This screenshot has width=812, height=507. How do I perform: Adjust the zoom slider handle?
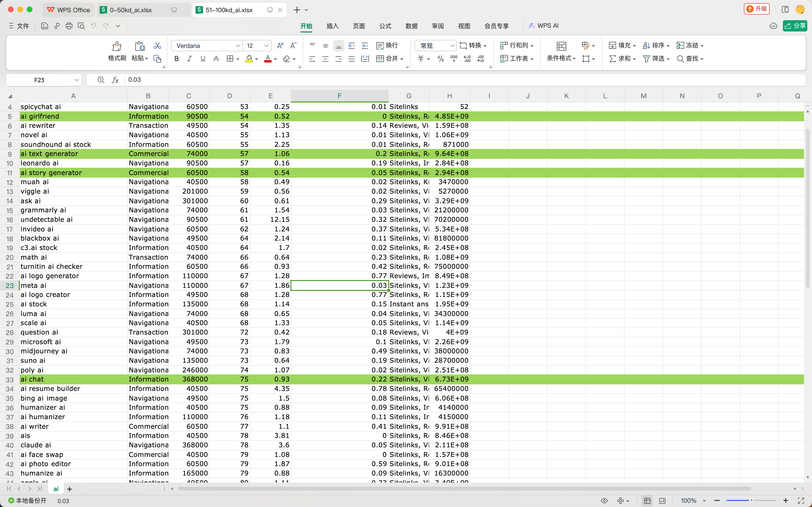click(x=751, y=501)
